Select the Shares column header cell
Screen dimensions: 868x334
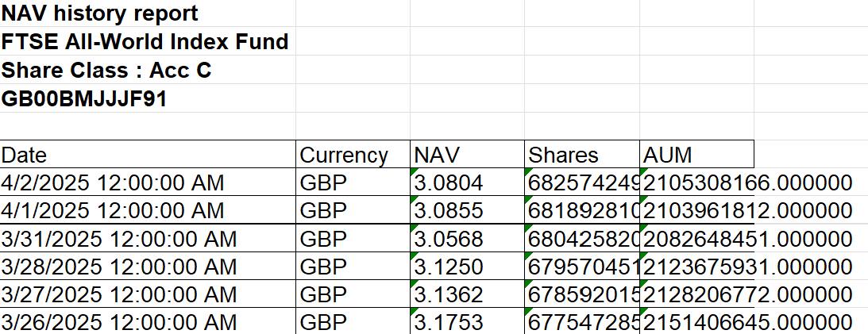click(x=582, y=154)
